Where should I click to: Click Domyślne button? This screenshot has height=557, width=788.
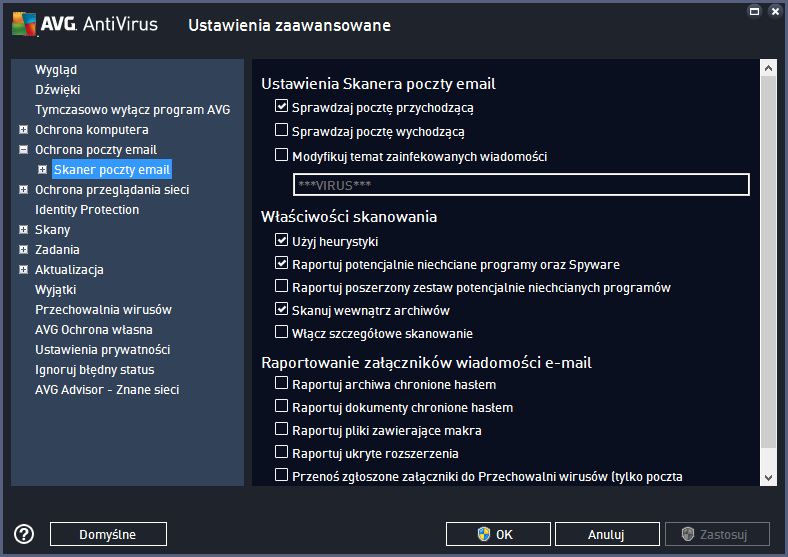pyautogui.click(x=108, y=534)
